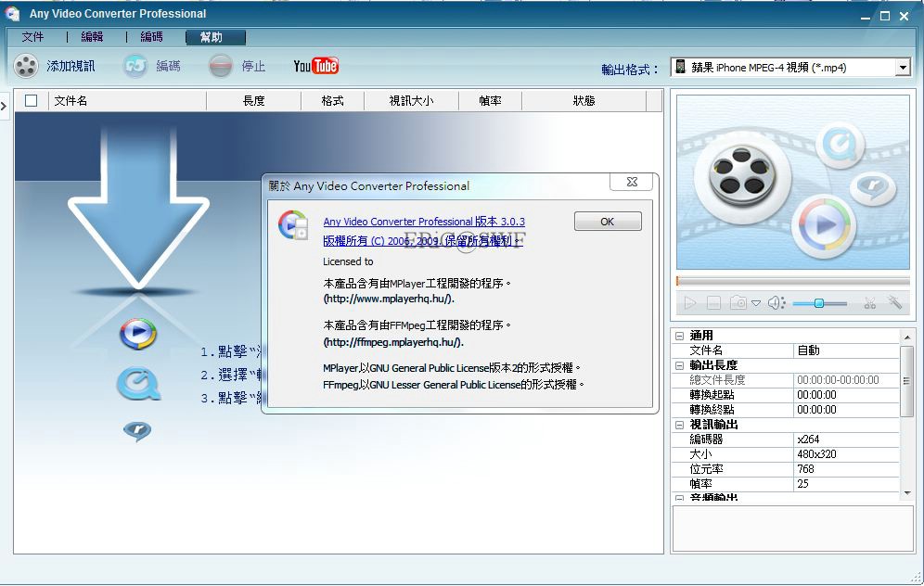Open the YouTube download button
Image resolution: width=924 pixels, height=586 pixels.
(315, 66)
